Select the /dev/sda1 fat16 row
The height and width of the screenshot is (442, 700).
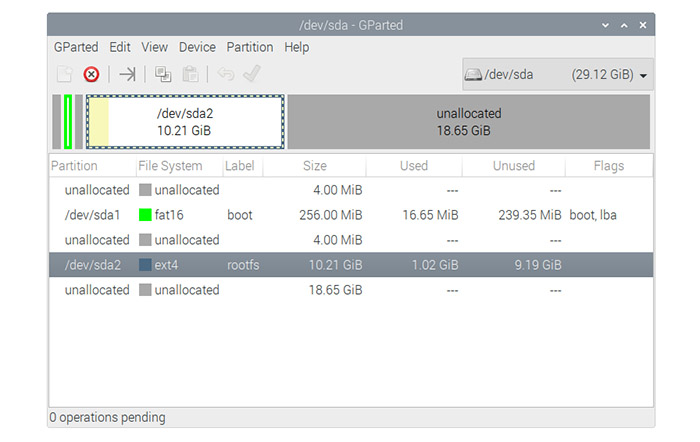[x=351, y=215]
